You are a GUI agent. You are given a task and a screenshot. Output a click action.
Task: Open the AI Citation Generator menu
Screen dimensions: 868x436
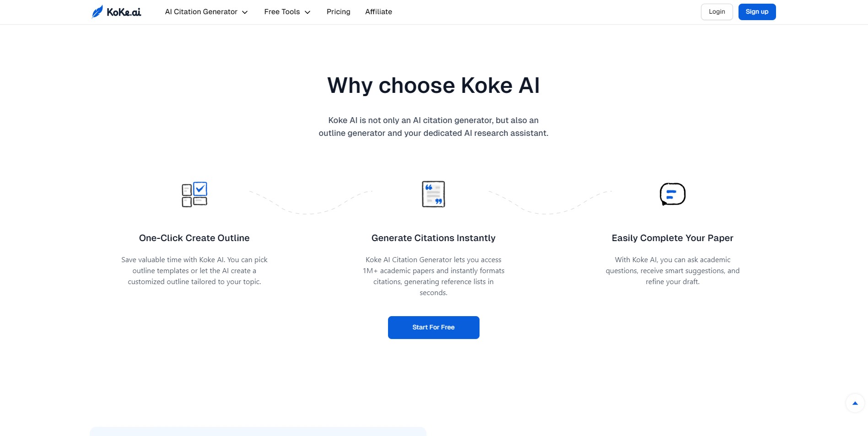click(x=201, y=12)
